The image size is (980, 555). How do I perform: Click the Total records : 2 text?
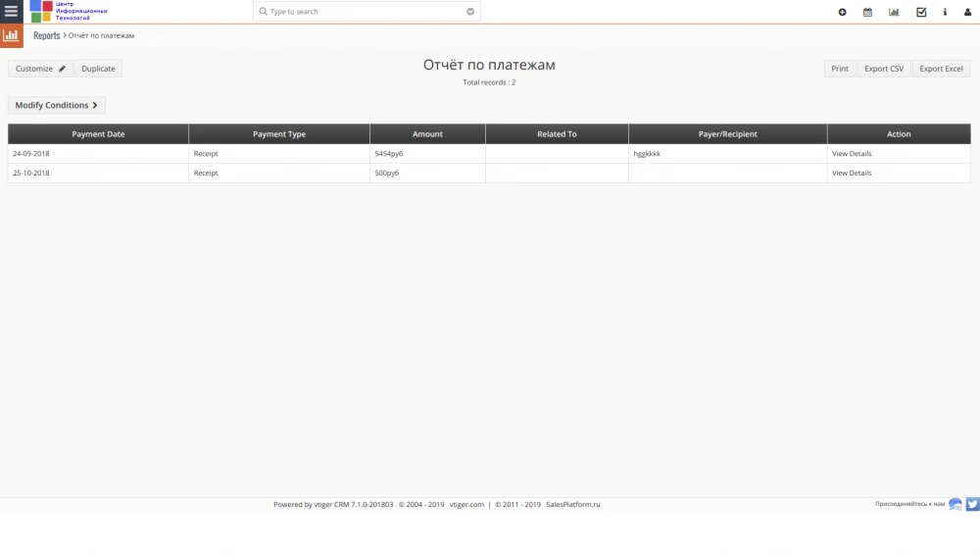point(489,82)
